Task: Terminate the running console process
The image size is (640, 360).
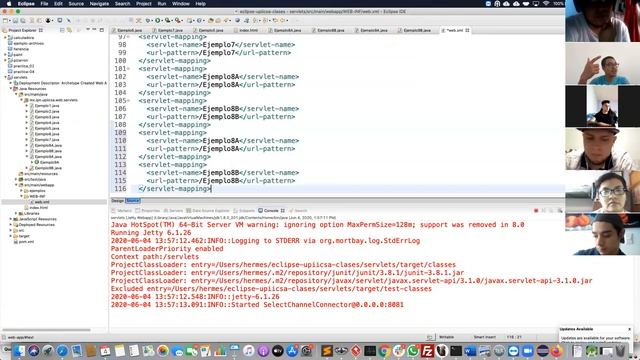Action: 536,211
